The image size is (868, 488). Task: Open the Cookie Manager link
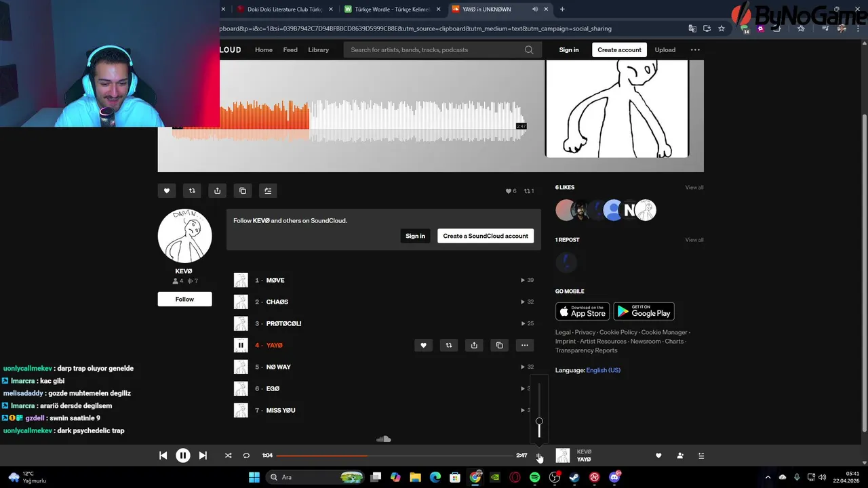click(x=665, y=332)
